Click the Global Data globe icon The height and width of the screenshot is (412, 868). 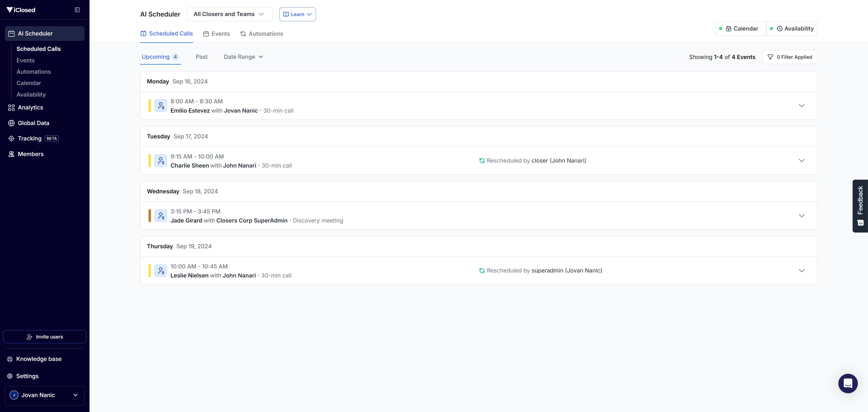tap(11, 123)
